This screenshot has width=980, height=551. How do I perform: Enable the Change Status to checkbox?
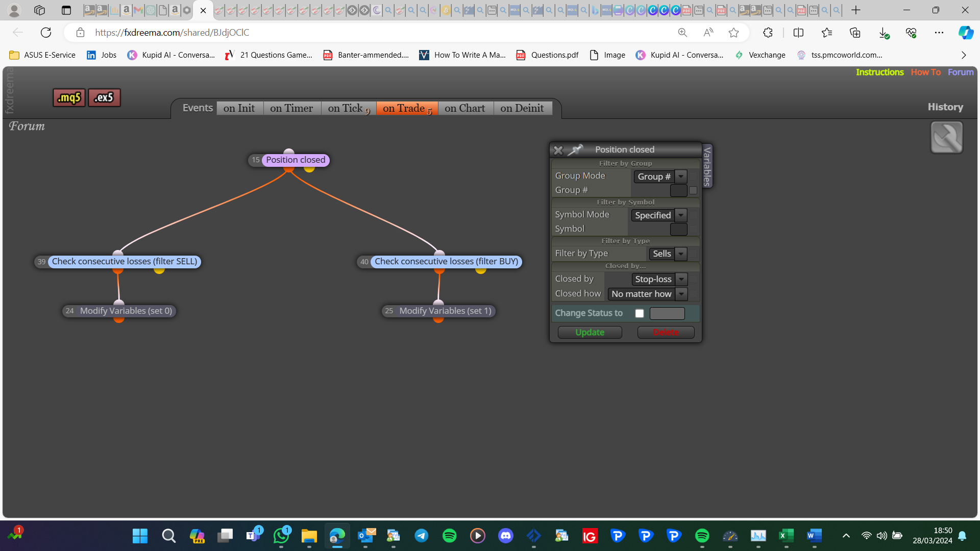click(x=639, y=313)
